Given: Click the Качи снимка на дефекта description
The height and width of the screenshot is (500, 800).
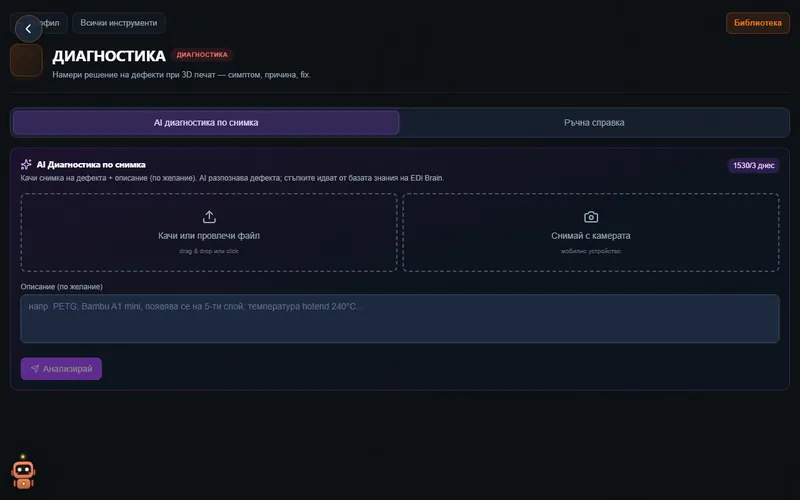Looking at the screenshot, I should point(232,178).
